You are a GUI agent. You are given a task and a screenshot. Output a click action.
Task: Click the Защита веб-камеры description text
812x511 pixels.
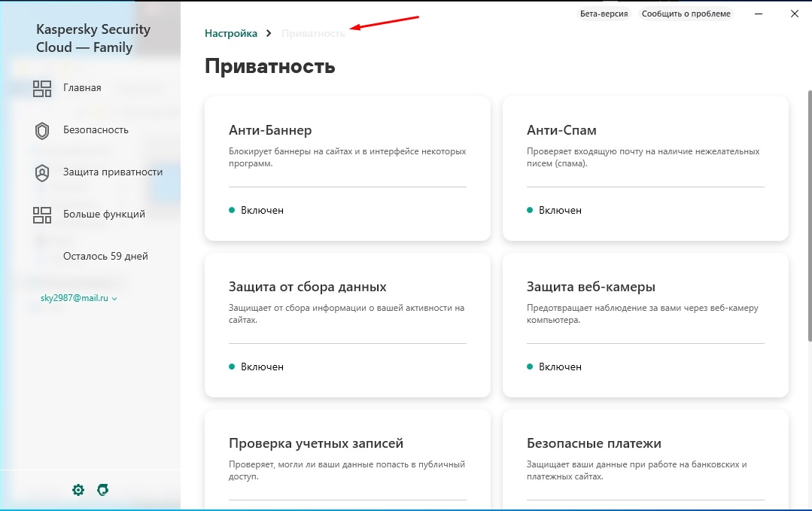tap(643, 314)
